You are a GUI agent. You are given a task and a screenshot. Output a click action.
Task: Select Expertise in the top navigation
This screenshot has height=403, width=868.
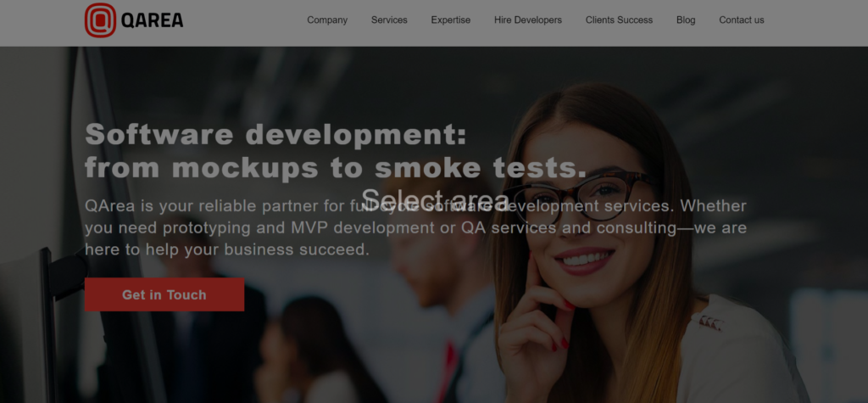pyautogui.click(x=451, y=20)
